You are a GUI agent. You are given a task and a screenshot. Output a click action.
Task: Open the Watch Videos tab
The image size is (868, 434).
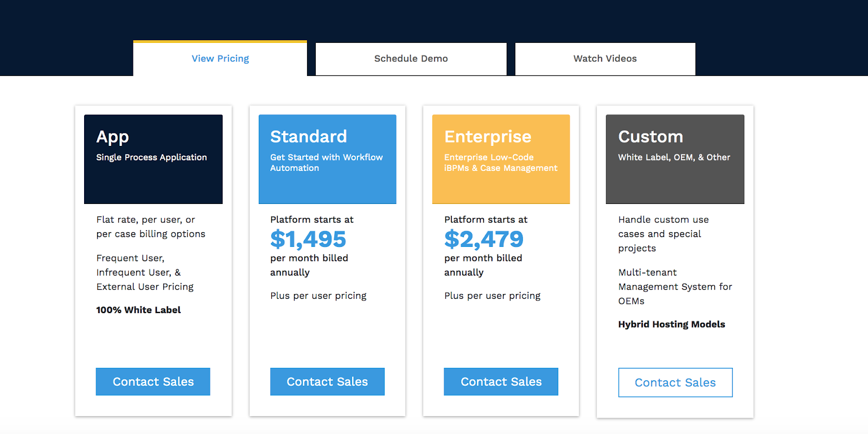(605, 59)
